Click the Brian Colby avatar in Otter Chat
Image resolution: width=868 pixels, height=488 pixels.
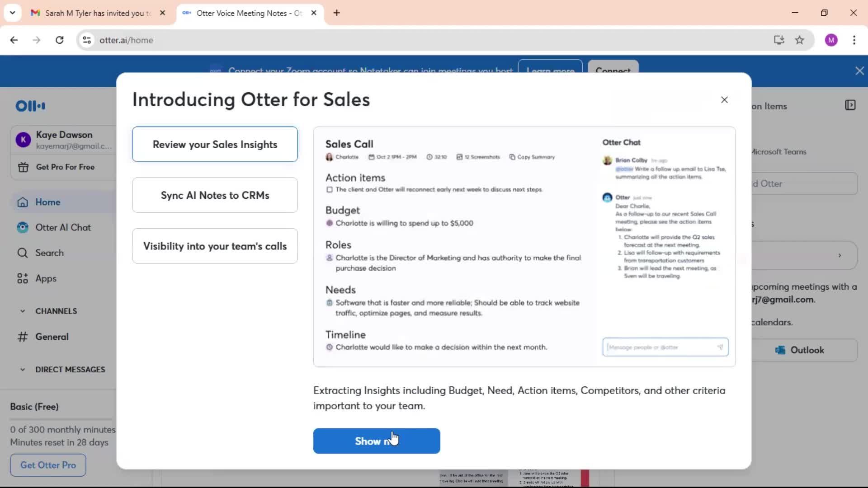607,160
